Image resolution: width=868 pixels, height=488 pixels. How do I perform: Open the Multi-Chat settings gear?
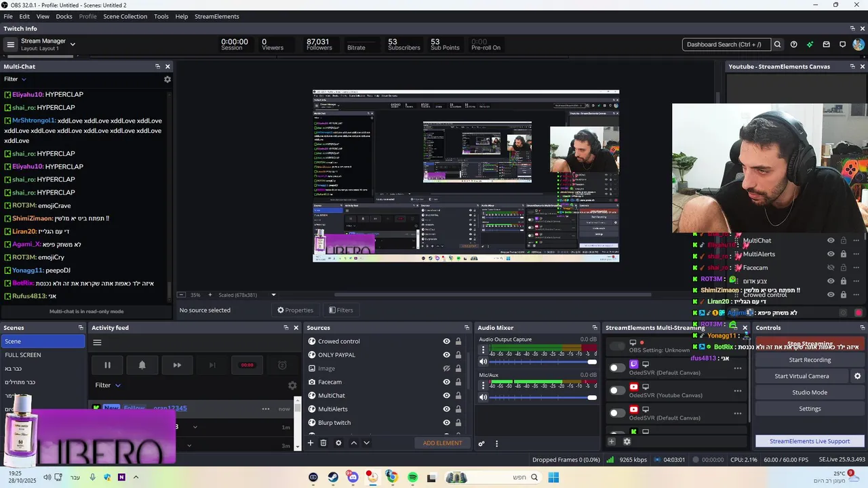167,79
